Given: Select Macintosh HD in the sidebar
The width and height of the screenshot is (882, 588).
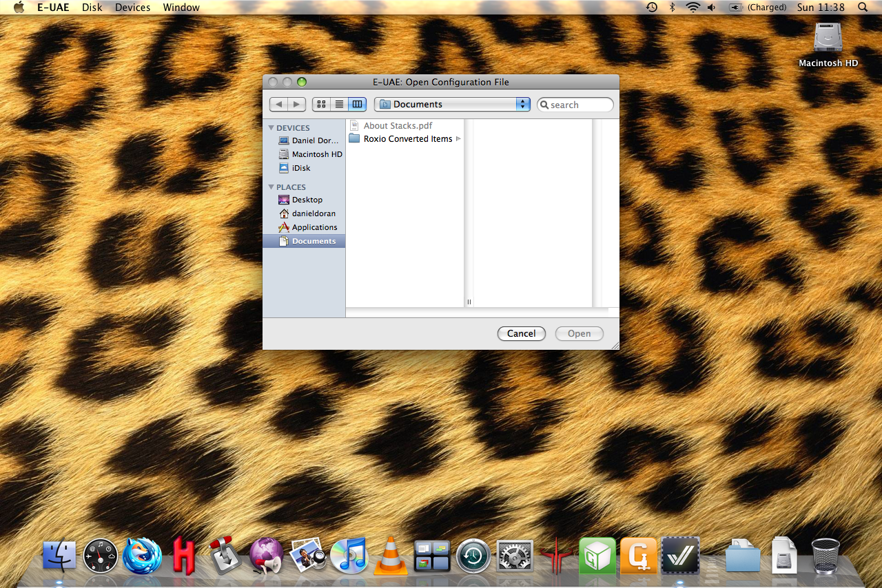Looking at the screenshot, I should [x=310, y=154].
